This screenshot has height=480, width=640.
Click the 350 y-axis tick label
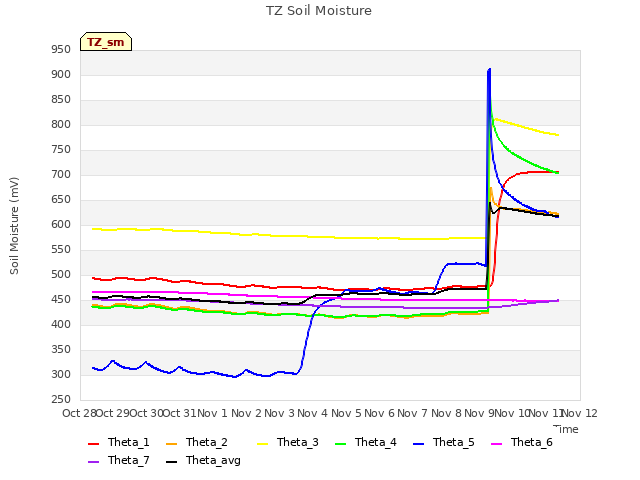click(61, 350)
